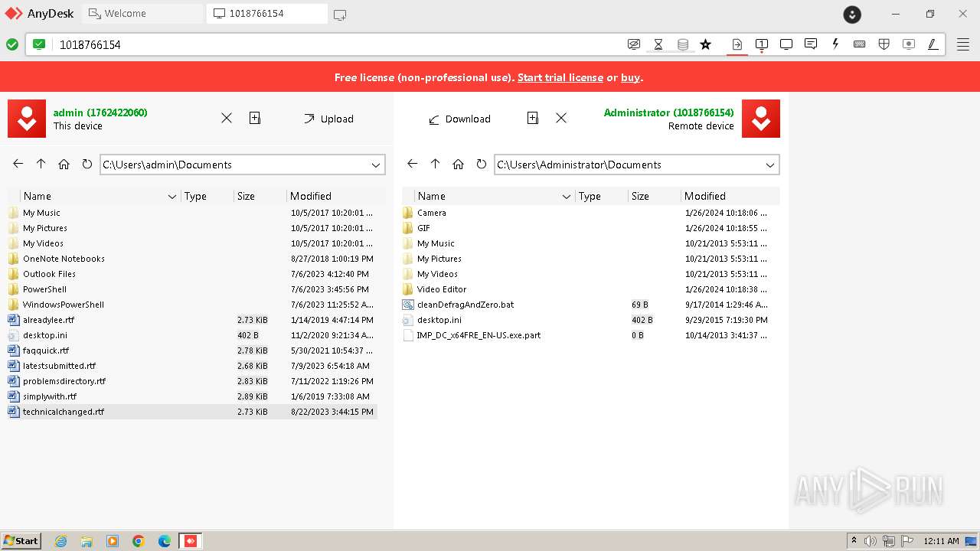Viewport: 980px width, 551px height.
Task: Switch to the 1018766154 session tab
Action: [267, 14]
